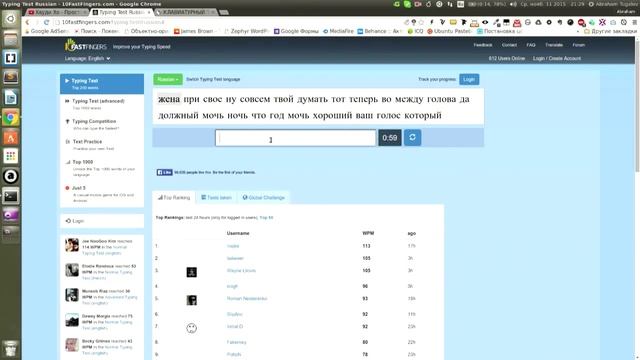Open the other bookmarks folder

click(x=610, y=31)
